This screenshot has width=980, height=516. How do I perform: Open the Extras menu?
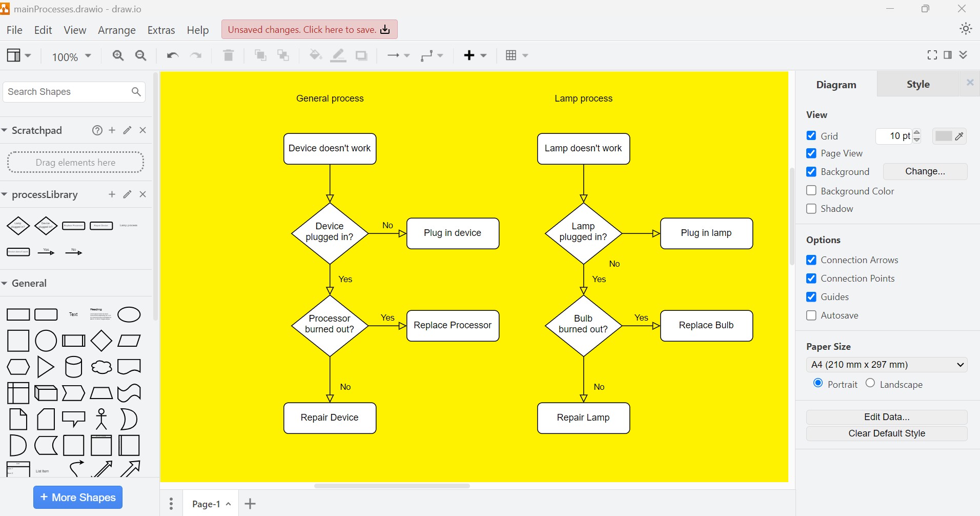point(161,30)
